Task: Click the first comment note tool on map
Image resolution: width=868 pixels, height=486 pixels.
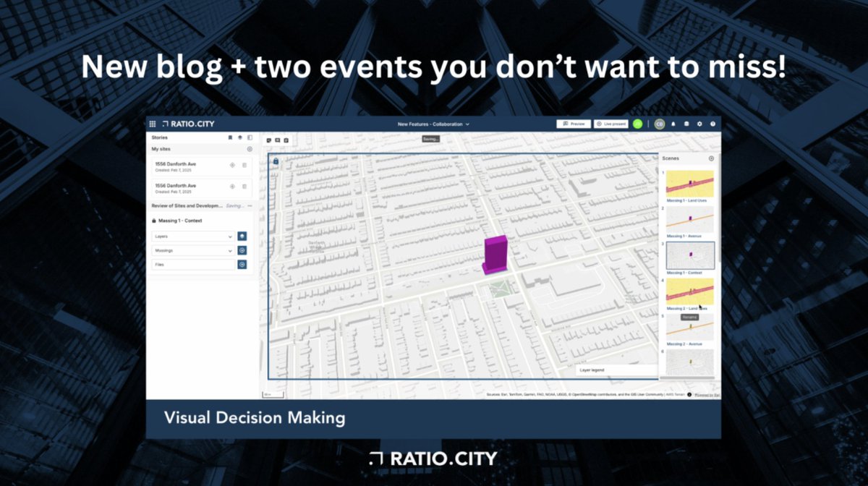Action: (269, 140)
